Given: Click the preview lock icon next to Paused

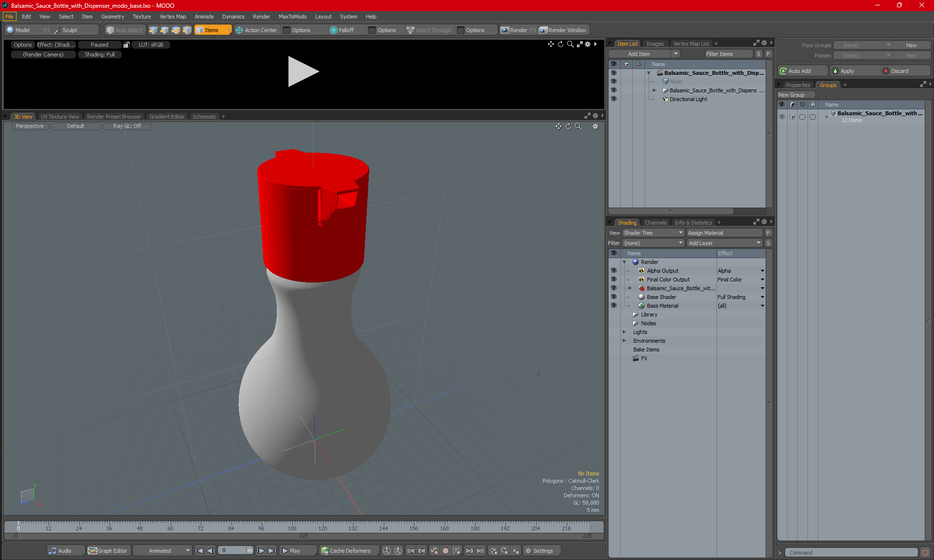Looking at the screenshot, I should [x=126, y=45].
